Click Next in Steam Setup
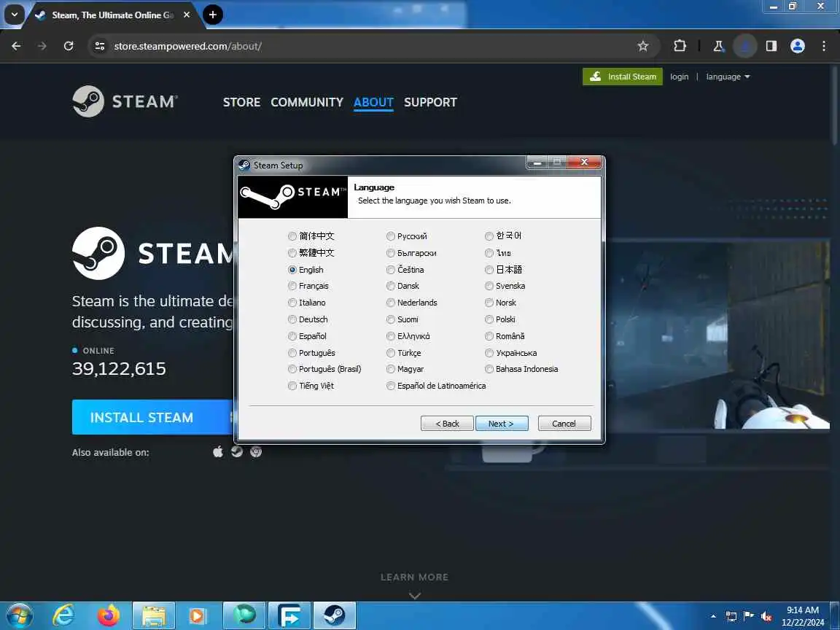 [x=502, y=423]
